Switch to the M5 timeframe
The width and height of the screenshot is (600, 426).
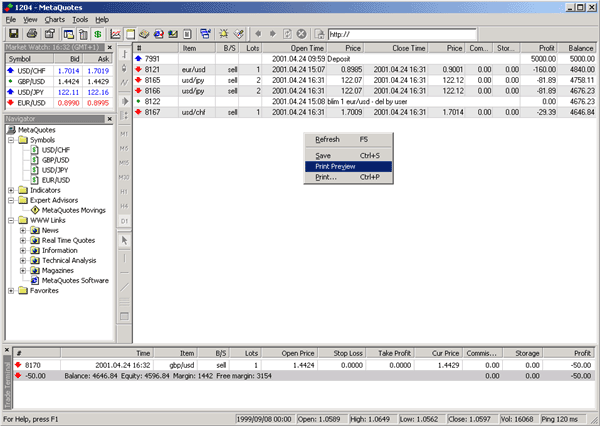(x=124, y=149)
